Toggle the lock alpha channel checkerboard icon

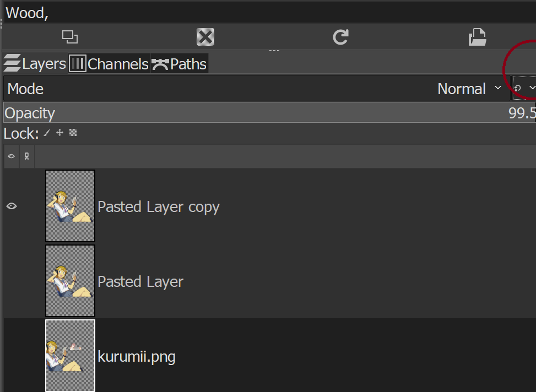(73, 133)
